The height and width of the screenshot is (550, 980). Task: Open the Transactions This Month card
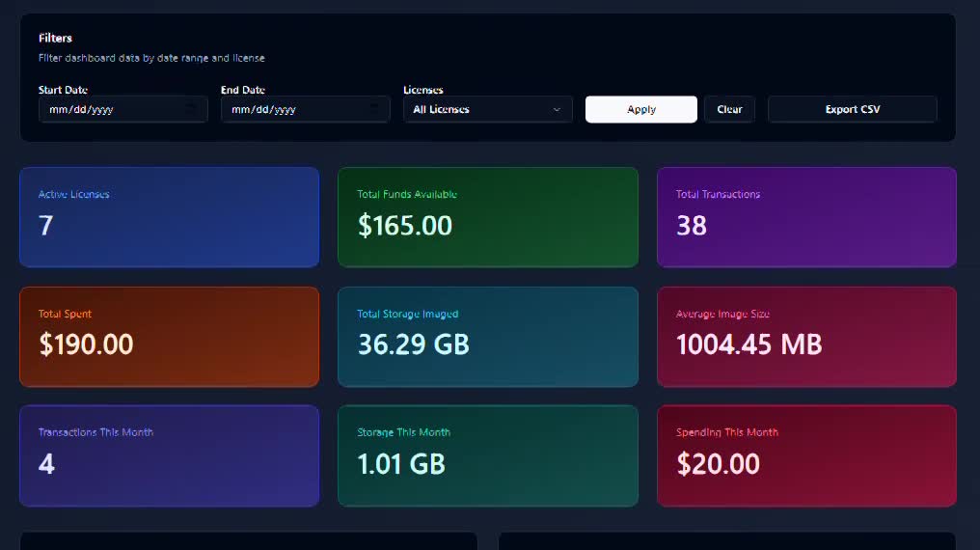[169, 455]
